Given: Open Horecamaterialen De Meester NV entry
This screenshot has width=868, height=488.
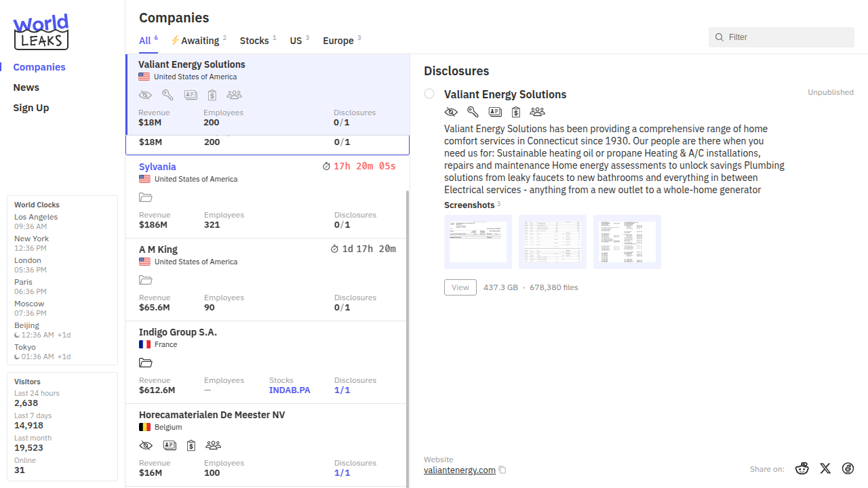Looking at the screenshot, I should point(267,445).
